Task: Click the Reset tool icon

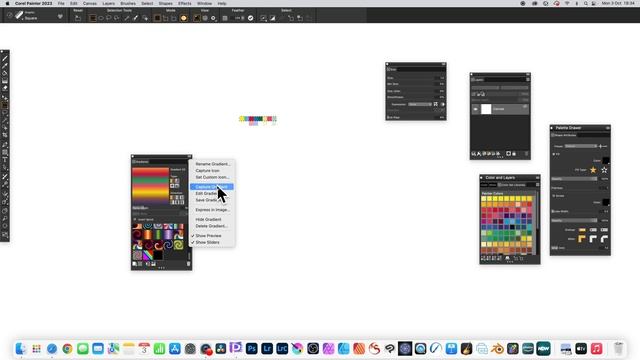Action: 78,18
